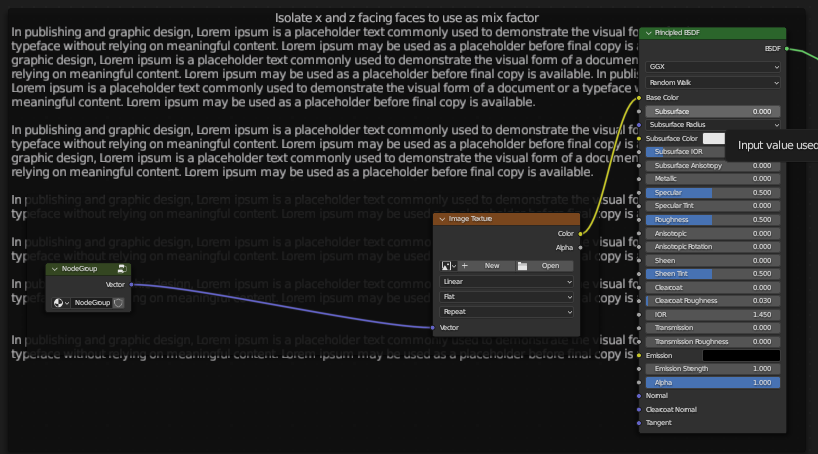The height and width of the screenshot is (454, 818).
Task: Adjust the Subsurface slider
Action: coord(713,112)
